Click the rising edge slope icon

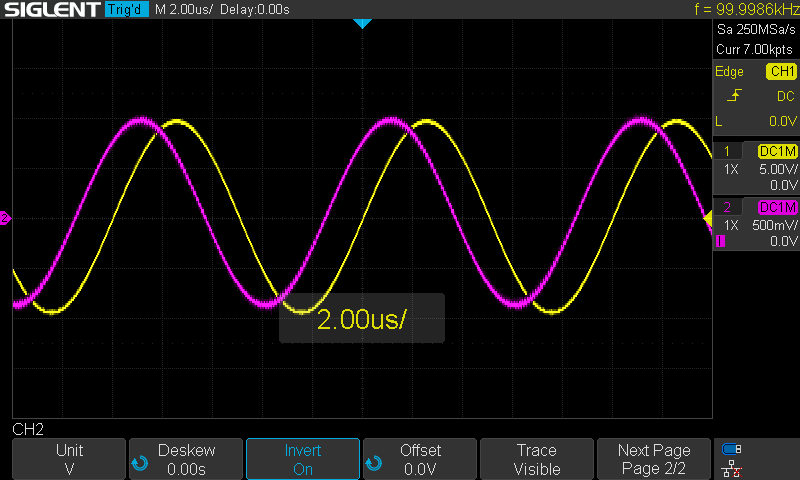[734, 95]
